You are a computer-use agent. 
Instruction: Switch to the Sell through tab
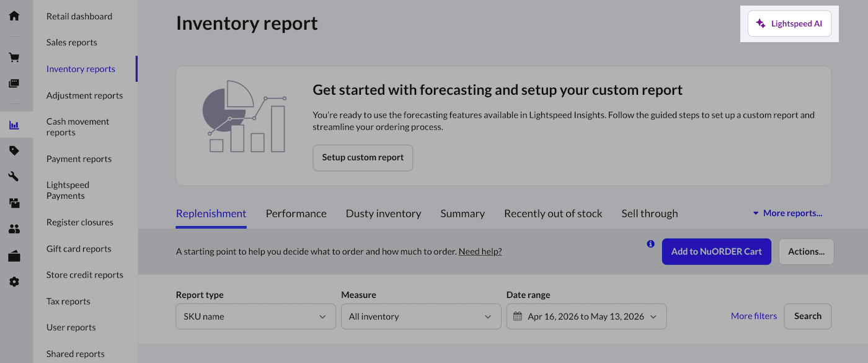pyautogui.click(x=650, y=214)
